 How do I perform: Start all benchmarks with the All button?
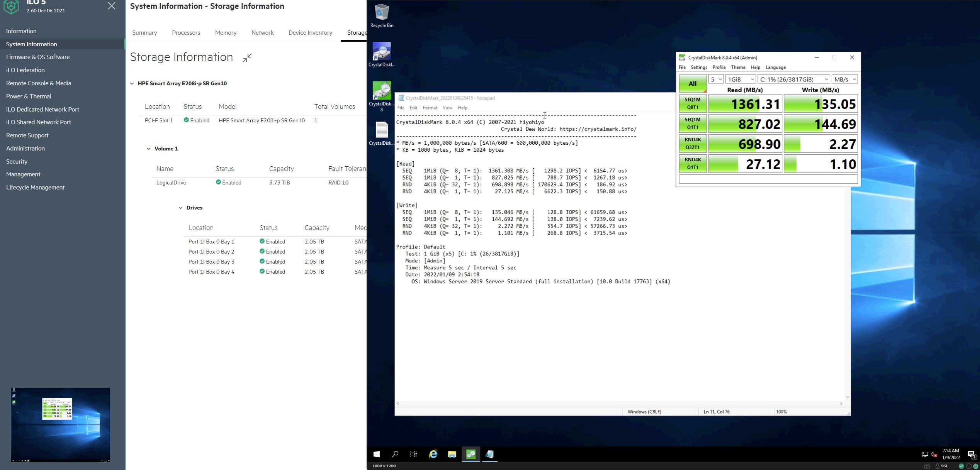(x=693, y=83)
